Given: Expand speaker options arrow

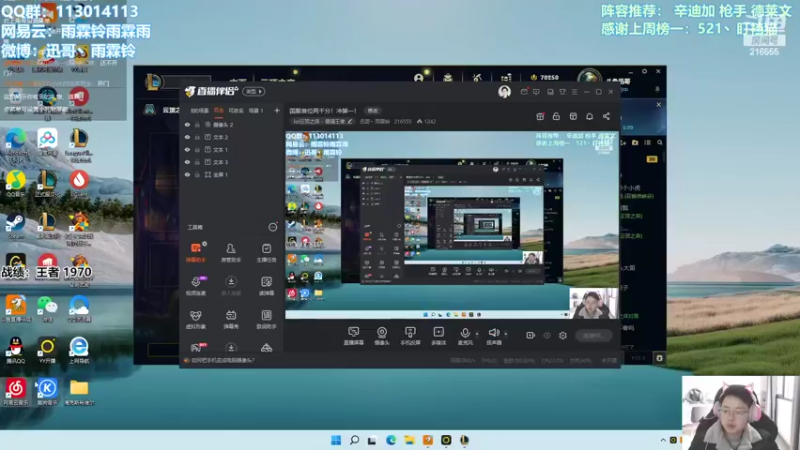Looking at the screenshot, I should [x=506, y=334].
